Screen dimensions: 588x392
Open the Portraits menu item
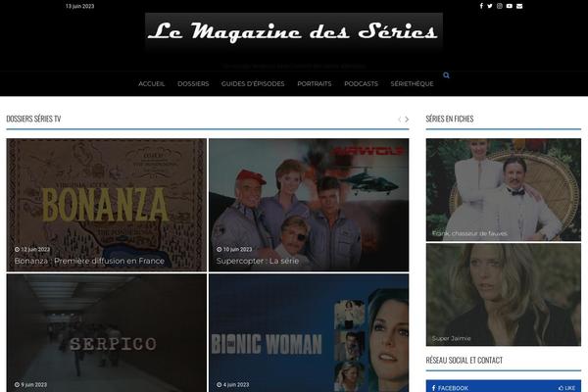tap(315, 83)
